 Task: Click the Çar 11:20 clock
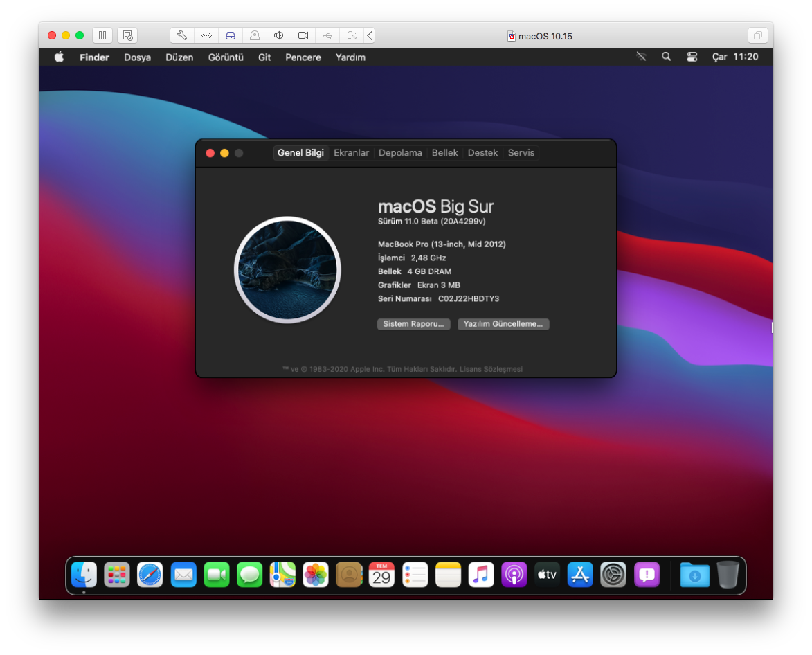[735, 57]
